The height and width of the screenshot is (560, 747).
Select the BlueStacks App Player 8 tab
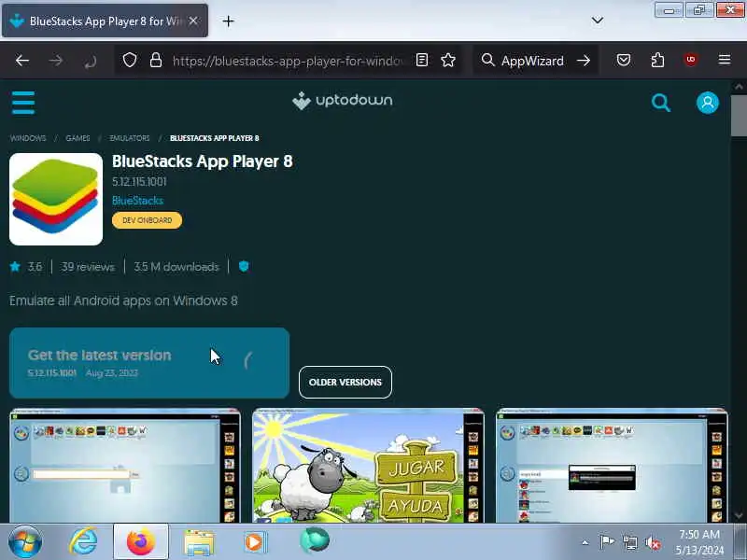pos(105,21)
